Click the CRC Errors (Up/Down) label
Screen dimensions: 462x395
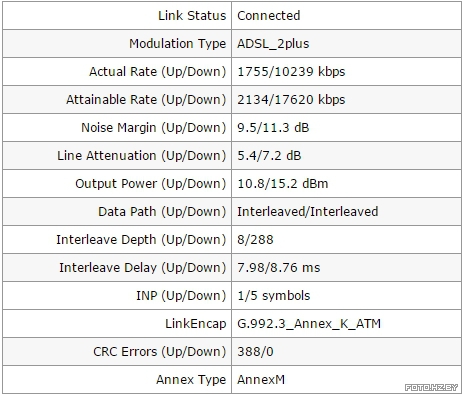coord(159,352)
